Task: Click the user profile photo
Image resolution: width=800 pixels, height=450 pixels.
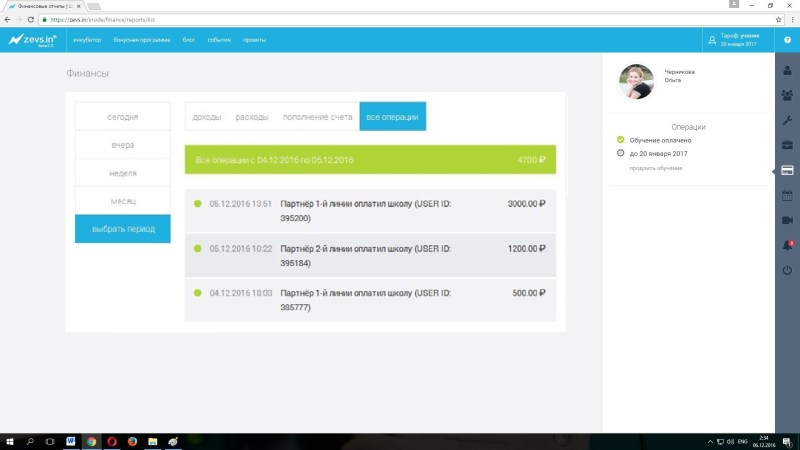Action: pos(637,81)
